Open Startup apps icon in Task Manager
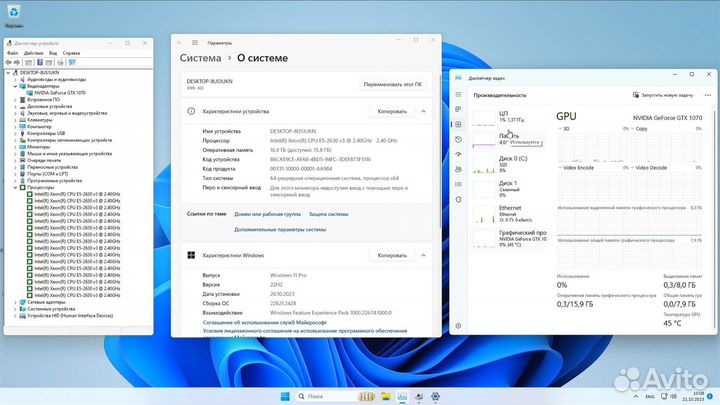The image size is (720, 405). click(x=458, y=154)
